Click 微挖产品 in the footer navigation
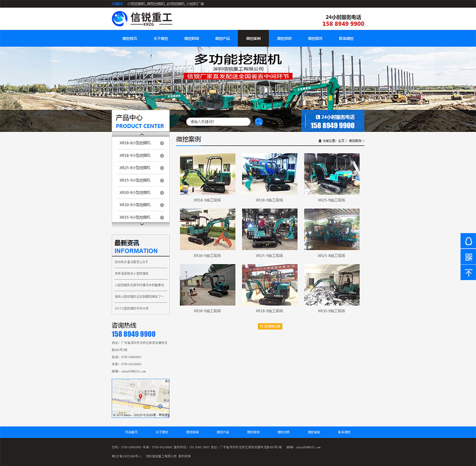This screenshot has height=466, width=476. pyautogui.click(x=223, y=432)
